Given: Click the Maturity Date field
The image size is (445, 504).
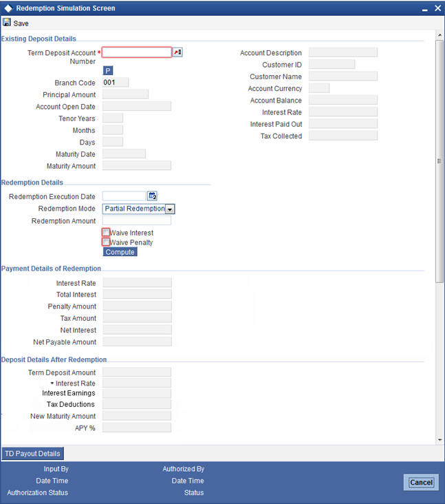Looking at the screenshot, I should 124,154.
